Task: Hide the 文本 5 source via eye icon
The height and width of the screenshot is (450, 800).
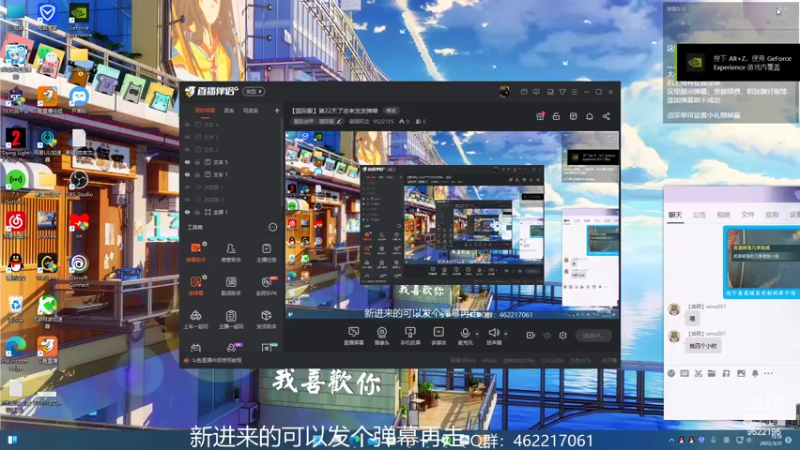Action: (187, 162)
